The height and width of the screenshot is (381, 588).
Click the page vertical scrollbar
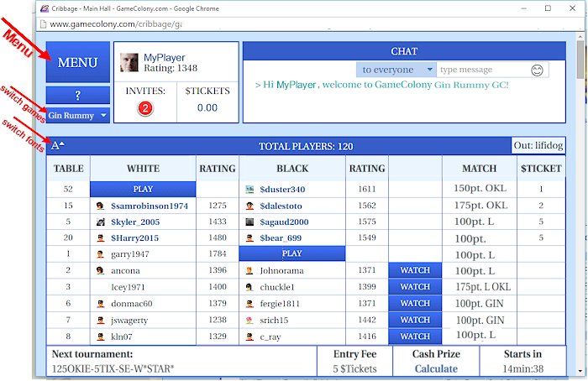point(580,168)
